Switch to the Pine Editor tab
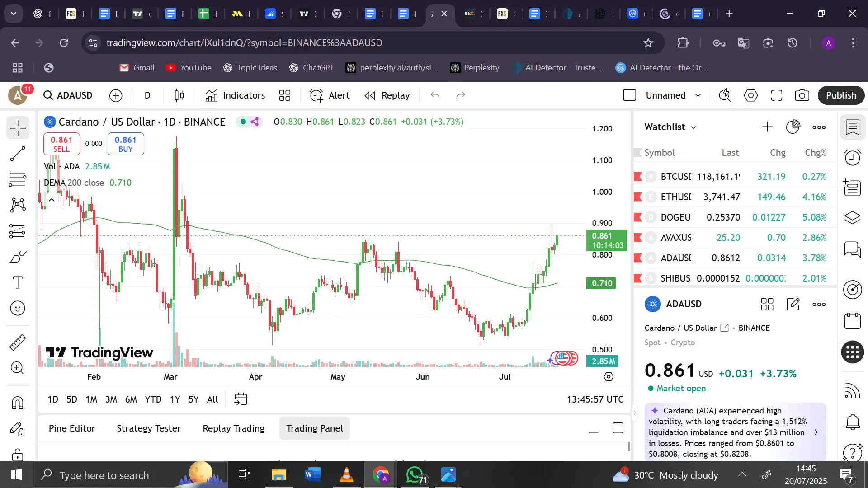The image size is (868, 488). [72, 428]
